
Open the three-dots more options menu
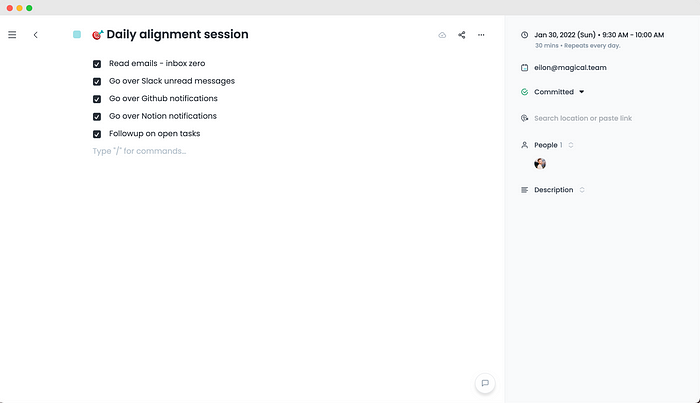481,35
